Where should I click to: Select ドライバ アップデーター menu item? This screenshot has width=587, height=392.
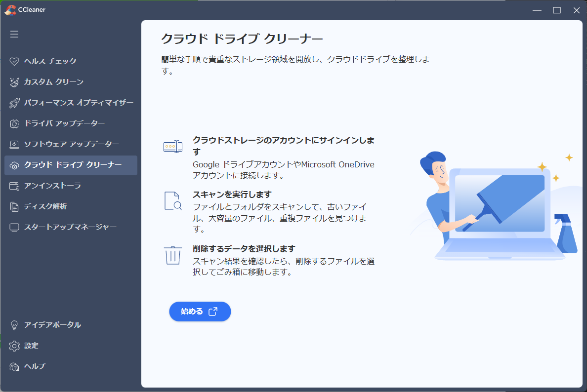(x=71, y=124)
